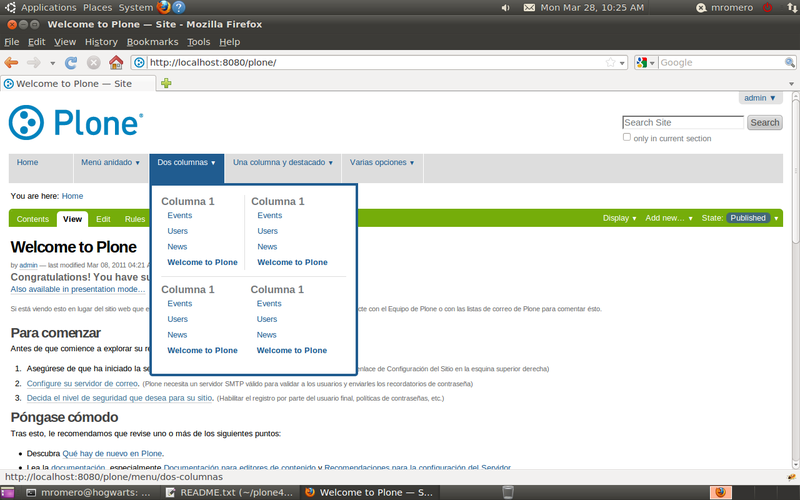The width and height of the screenshot is (800, 500).
Task: Click the Firefox back arrow button
Action: 12,62
